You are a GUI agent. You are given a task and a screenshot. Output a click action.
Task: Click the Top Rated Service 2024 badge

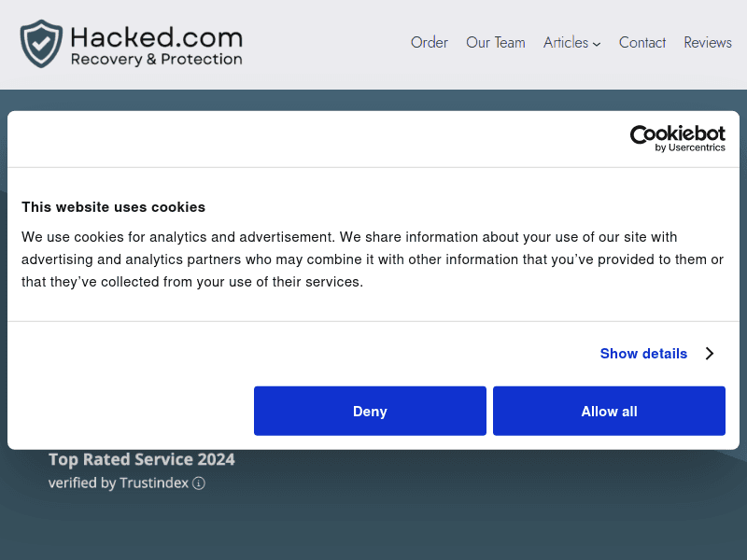coord(142,459)
